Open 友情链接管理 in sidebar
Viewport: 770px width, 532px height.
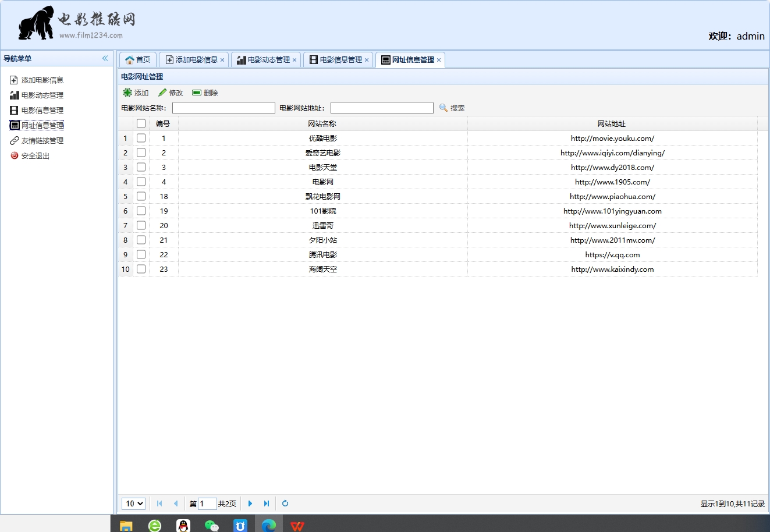click(42, 140)
